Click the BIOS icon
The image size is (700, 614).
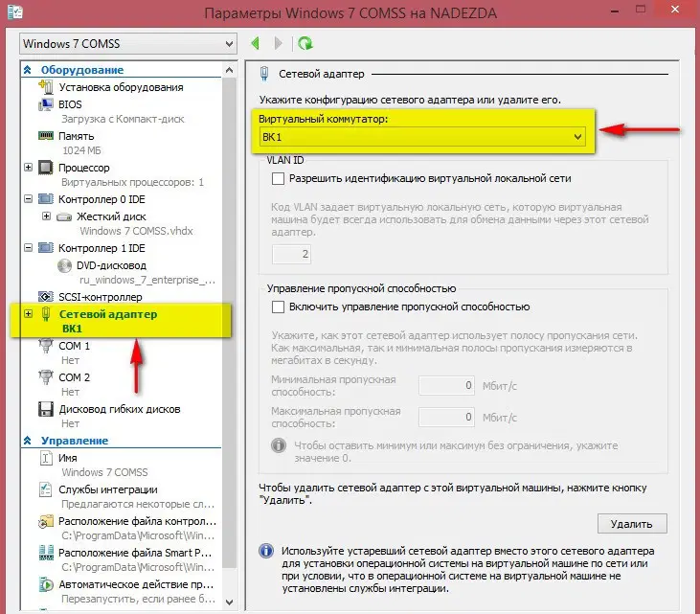[x=46, y=104]
